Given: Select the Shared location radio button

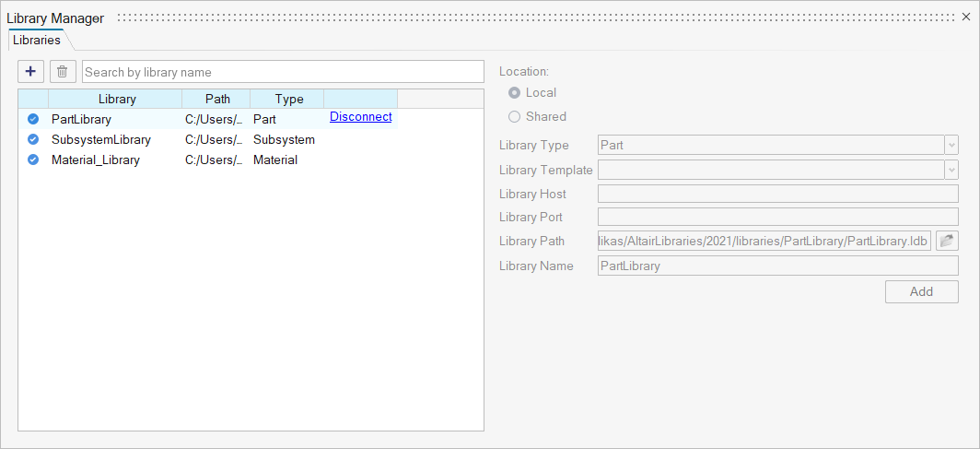Looking at the screenshot, I should tap(515, 117).
